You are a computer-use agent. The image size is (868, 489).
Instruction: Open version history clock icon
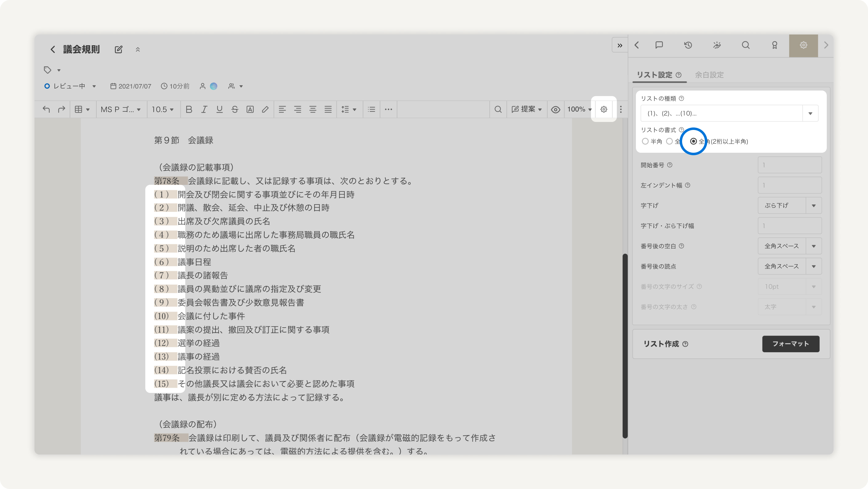688,45
